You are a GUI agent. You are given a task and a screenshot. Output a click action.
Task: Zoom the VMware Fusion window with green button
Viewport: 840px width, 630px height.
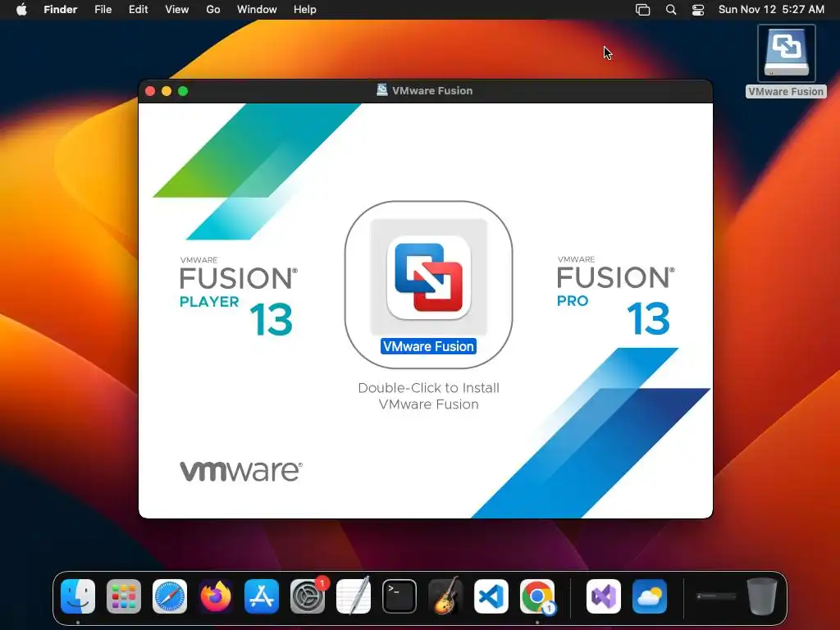(183, 91)
